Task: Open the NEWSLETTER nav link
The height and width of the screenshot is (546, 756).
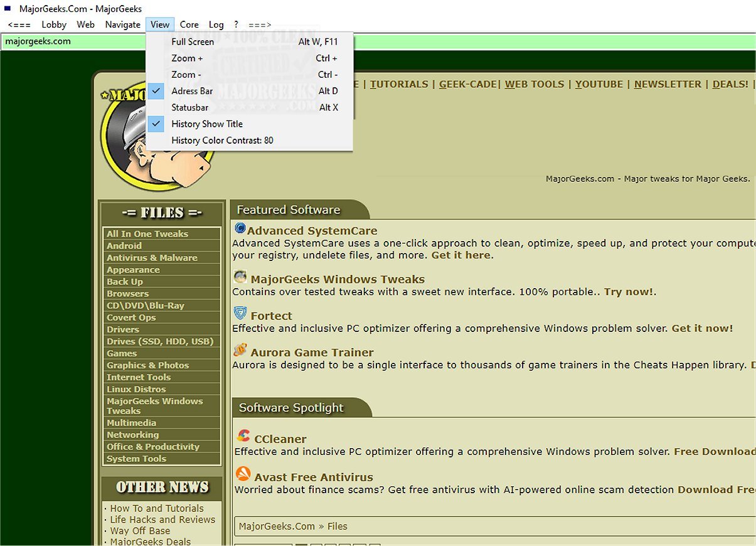Action: tap(668, 84)
